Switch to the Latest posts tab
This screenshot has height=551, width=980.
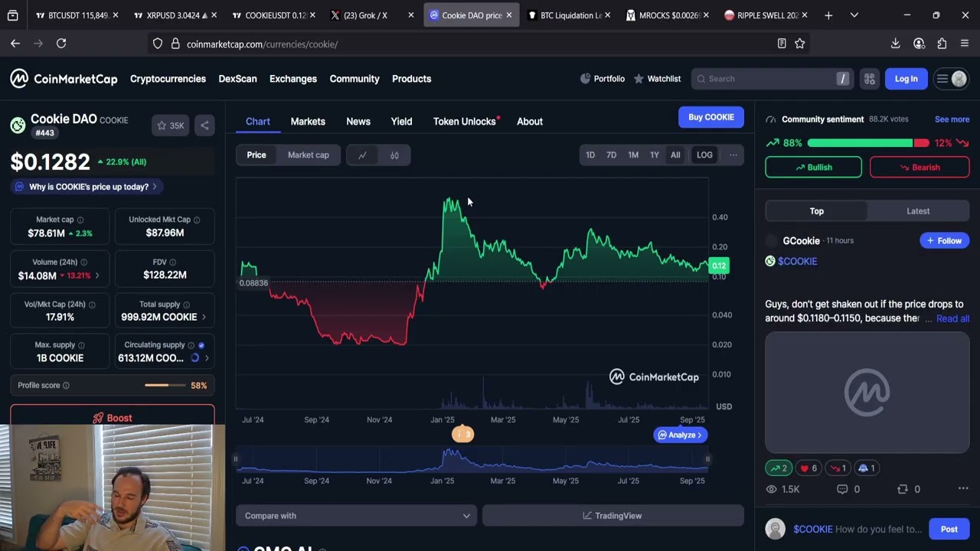918,211
